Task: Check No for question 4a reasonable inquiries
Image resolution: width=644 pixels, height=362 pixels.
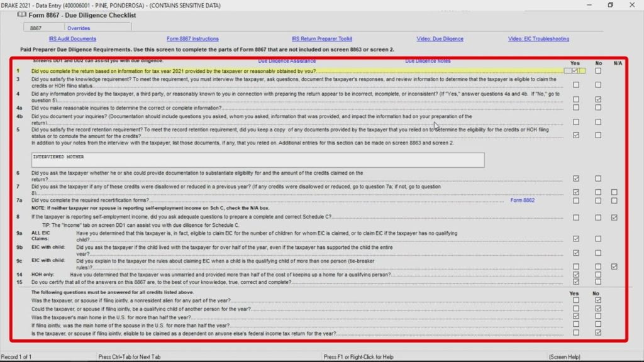Action: pos(598,107)
